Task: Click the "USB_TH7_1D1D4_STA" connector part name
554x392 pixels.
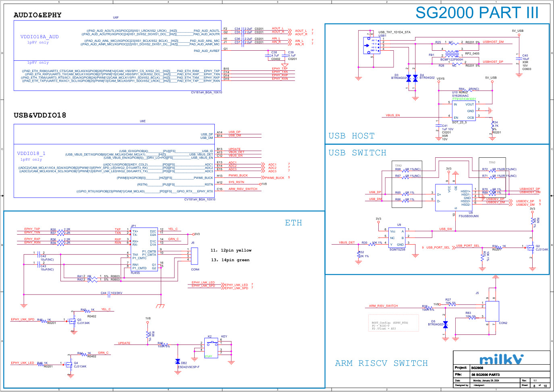Action: point(394,32)
